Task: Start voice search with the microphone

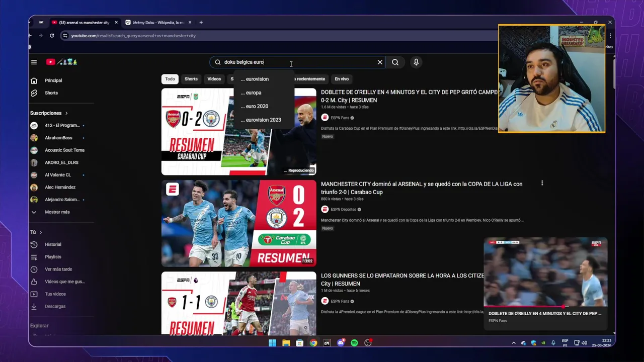Action: tap(416, 62)
